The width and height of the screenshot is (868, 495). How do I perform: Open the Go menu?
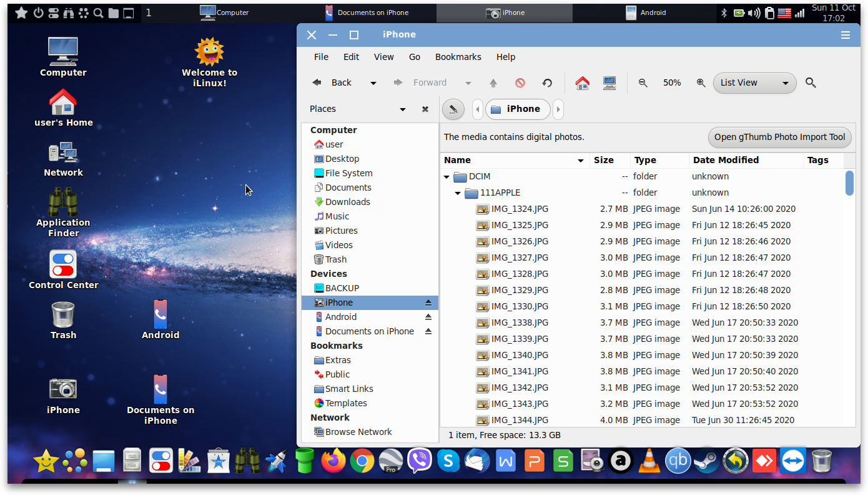(415, 57)
